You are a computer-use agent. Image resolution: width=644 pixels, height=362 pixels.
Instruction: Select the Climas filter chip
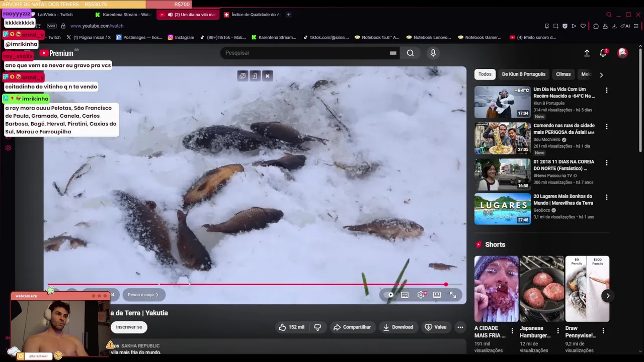click(x=563, y=74)
